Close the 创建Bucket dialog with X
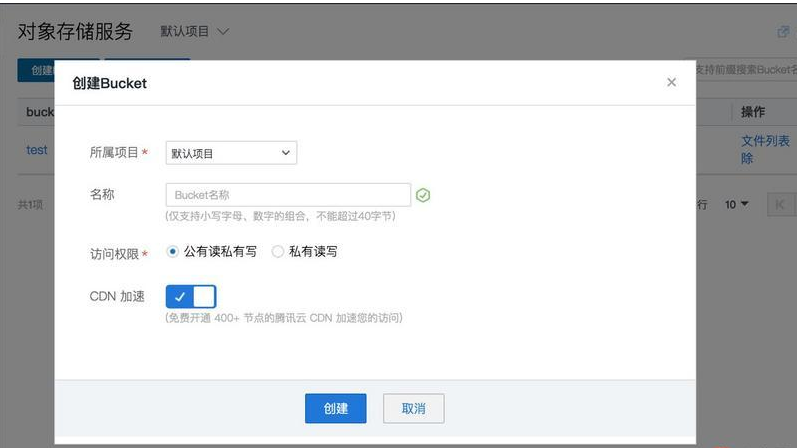Screen dimensions: 797x448 [x=671, y=82]
